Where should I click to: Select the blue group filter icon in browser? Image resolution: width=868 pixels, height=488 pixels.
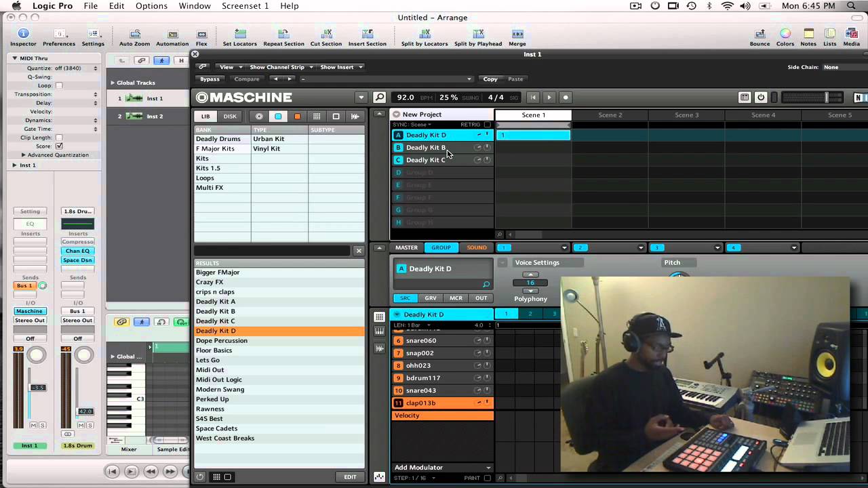pyautogui.click(x=278, y=117)
